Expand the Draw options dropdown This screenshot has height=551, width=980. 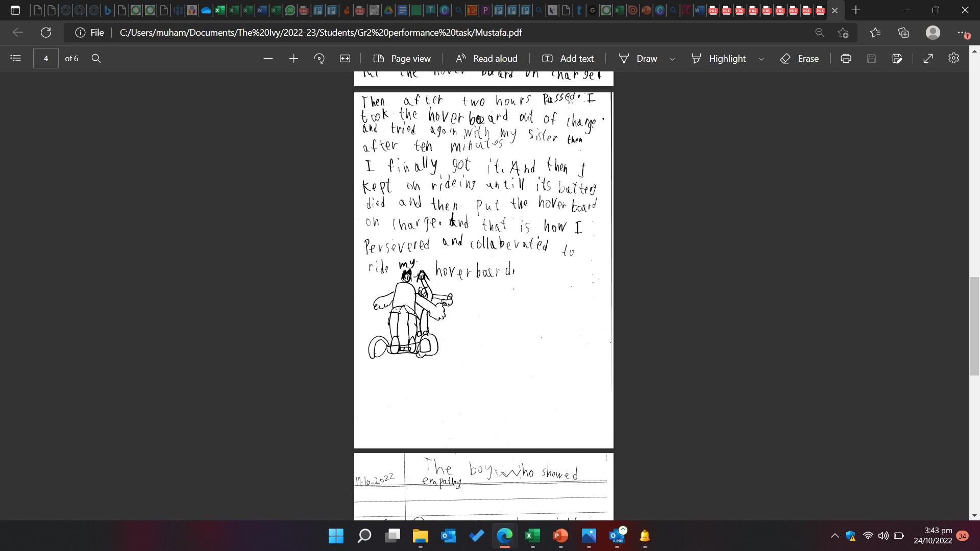point(672,59)
